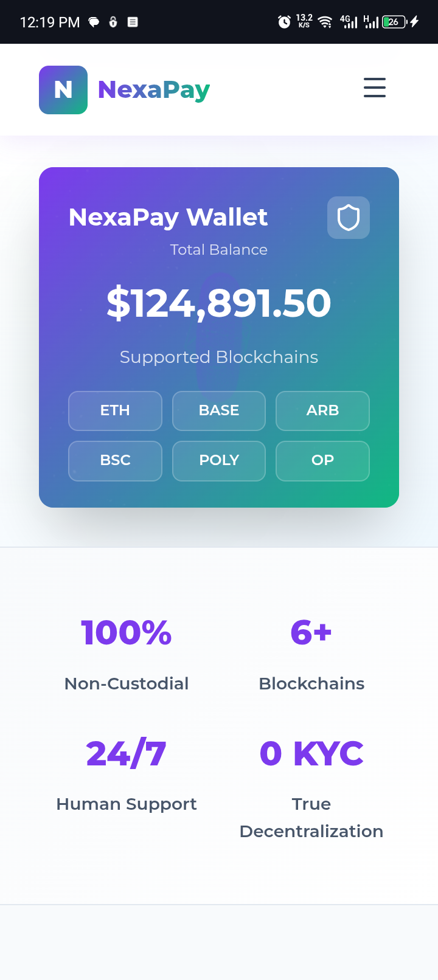Enable the BSC blockchain chip
Viewport: 438px width, 980px height.
115,461
